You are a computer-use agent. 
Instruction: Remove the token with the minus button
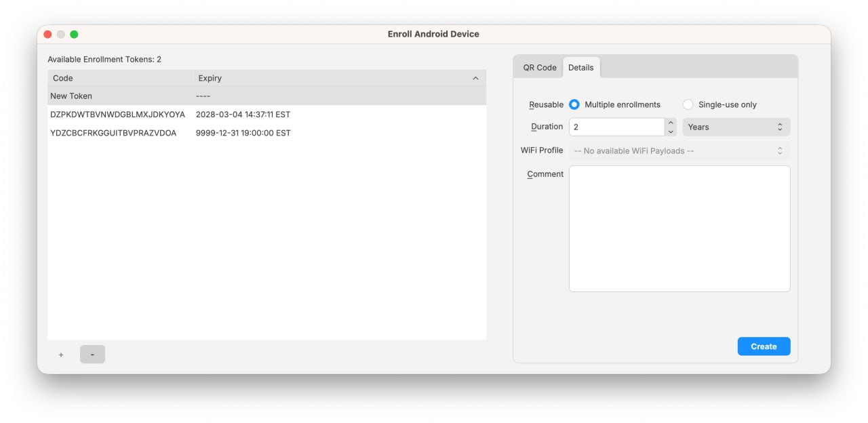[92, 355]
